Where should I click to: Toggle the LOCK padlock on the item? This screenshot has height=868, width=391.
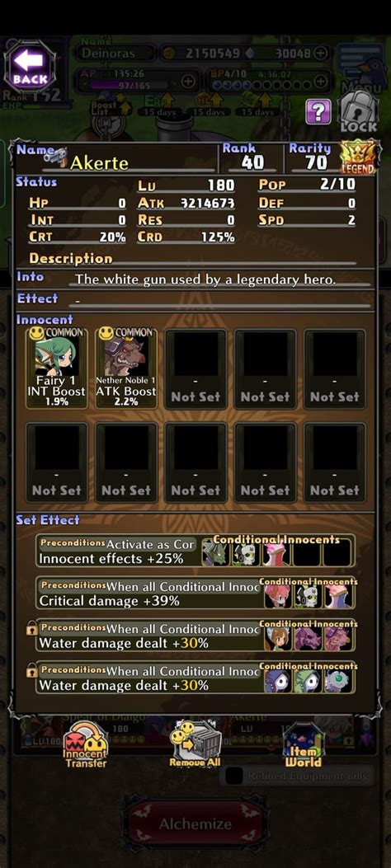click(x=358, y=111)
